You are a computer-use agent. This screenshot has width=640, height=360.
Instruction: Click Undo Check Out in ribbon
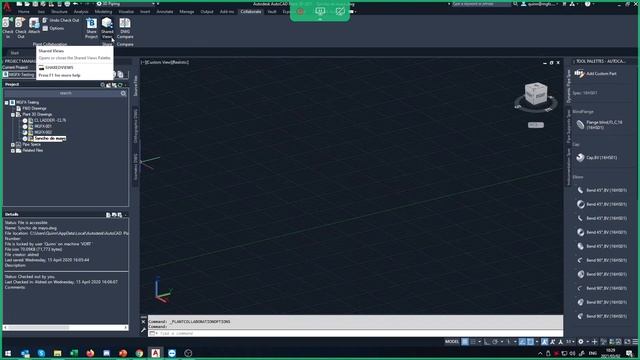point(61,20)
